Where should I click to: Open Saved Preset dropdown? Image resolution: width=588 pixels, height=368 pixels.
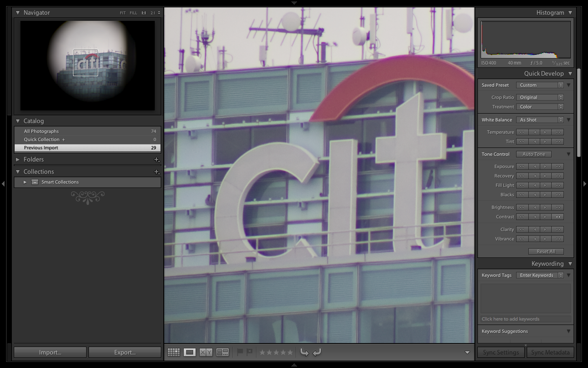540,85
